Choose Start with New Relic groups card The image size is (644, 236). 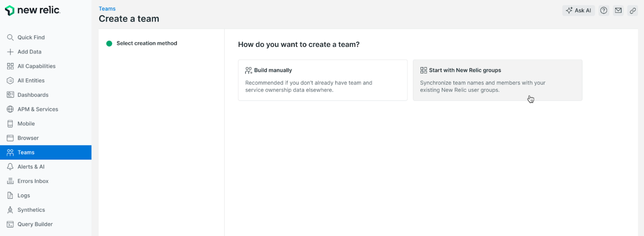click(497, 80)
